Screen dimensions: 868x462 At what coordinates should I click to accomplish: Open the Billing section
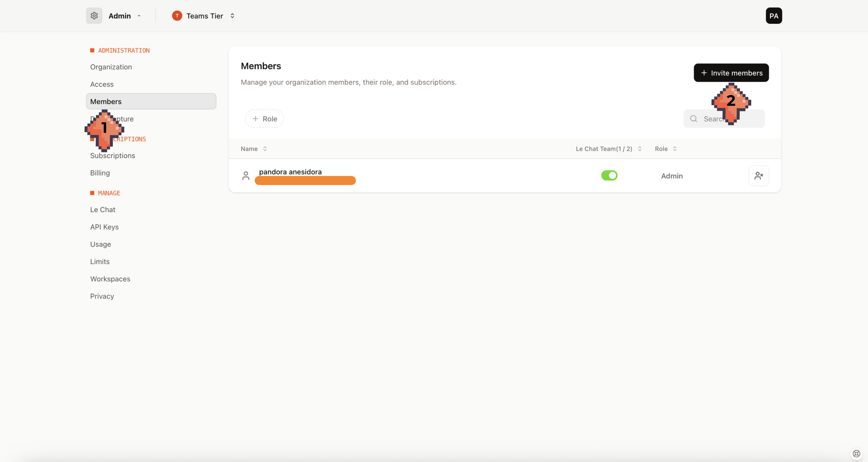(100, 173)
